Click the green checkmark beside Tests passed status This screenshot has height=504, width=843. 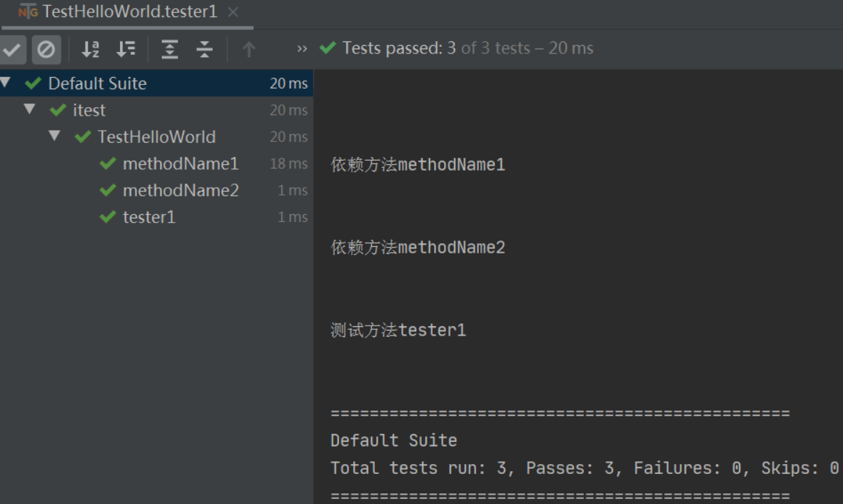[327, 49]
